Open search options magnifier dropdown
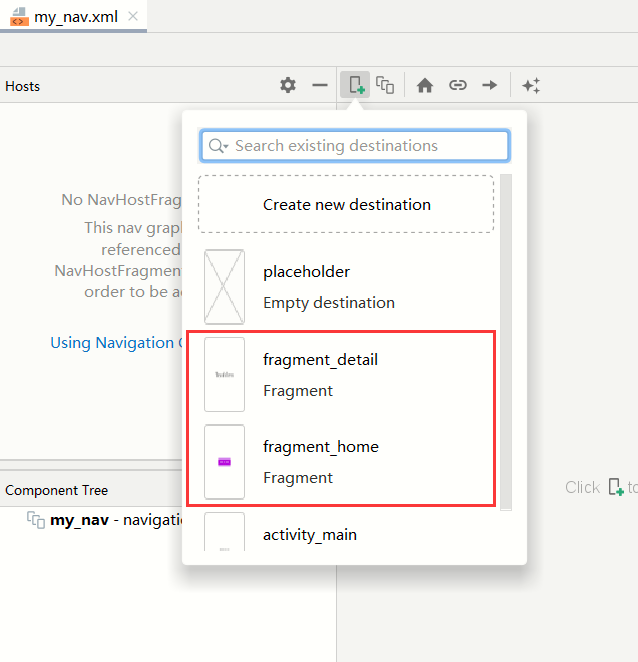Viewport: 638px width, 662px height. (218, 146)
